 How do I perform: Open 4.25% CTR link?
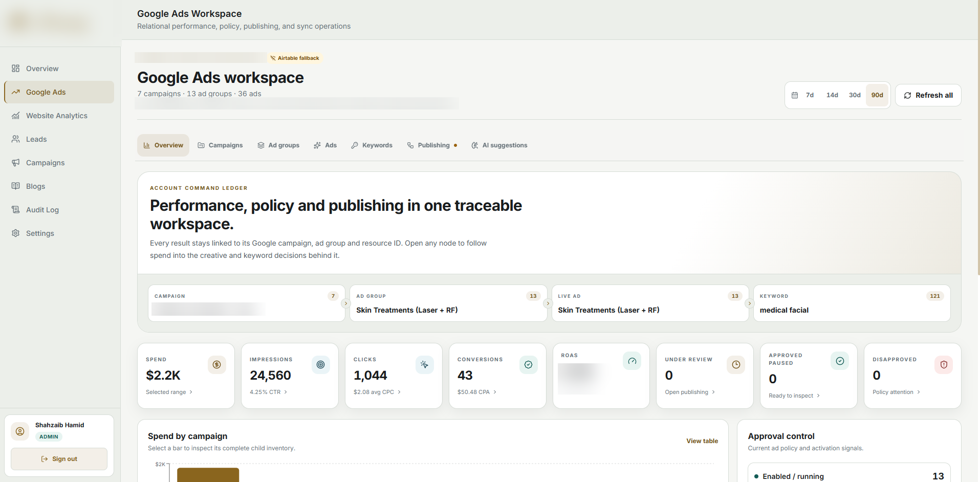269,392
